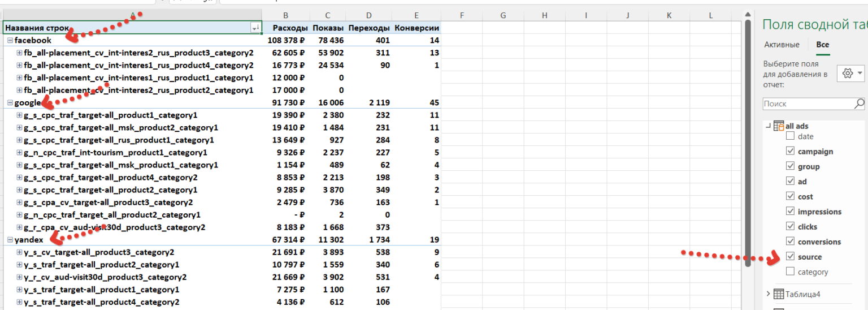
Task: Click the search magnifier icon in field list
Action: click(859, 104)
